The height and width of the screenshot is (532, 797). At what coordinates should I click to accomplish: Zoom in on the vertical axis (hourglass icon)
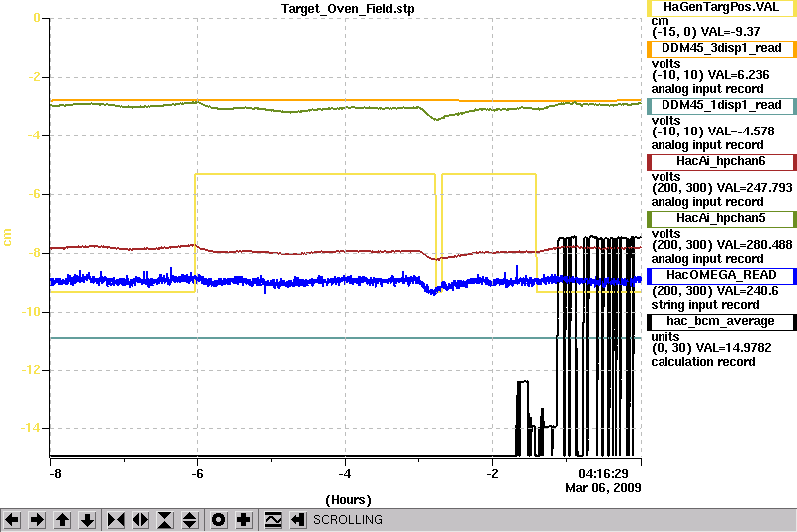tap(165, 520)
